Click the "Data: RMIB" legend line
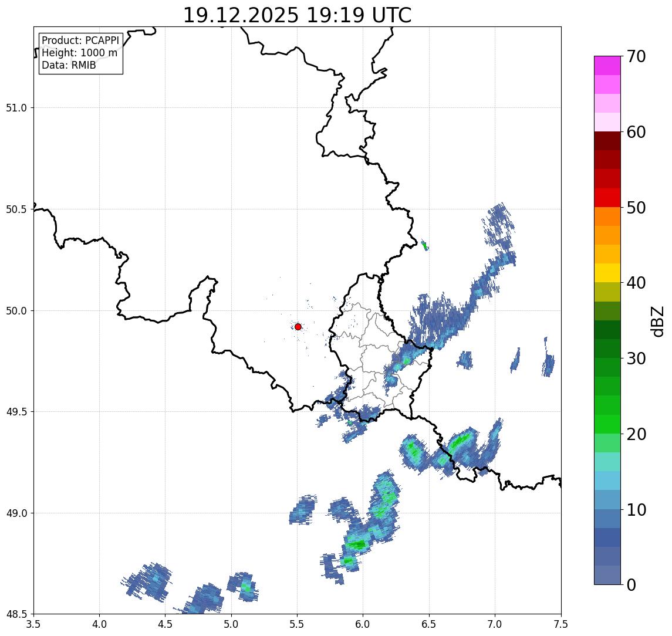The image size is (672, 636). point(69,65)
